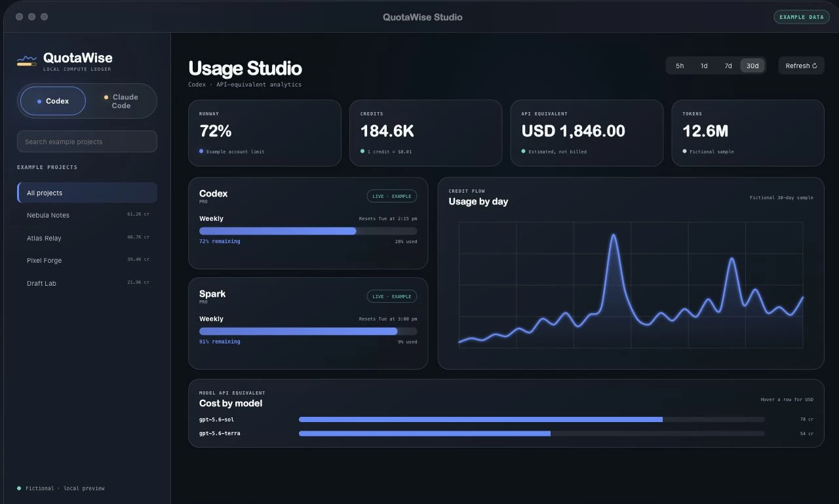839x504 pixels.
Task: Click "Hover a row for USD" hint
Action: pos(787,400)
